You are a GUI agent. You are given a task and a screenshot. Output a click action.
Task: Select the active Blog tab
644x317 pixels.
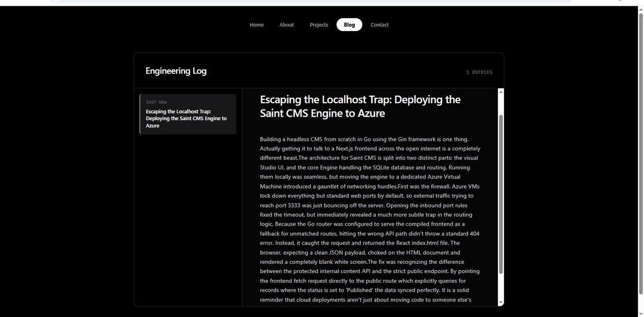click(x=349, y=25)
